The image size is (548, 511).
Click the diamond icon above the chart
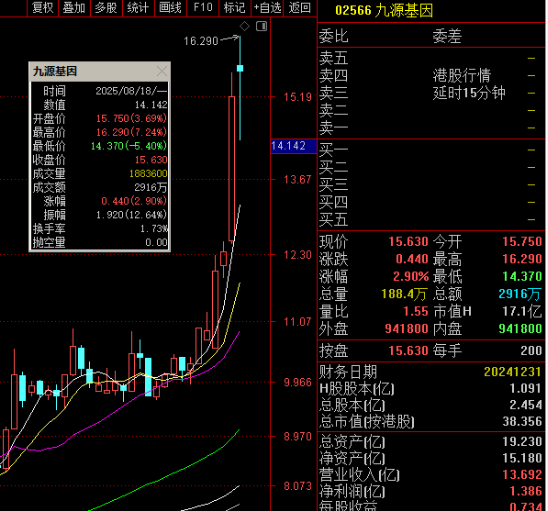(x=244, y=26)
